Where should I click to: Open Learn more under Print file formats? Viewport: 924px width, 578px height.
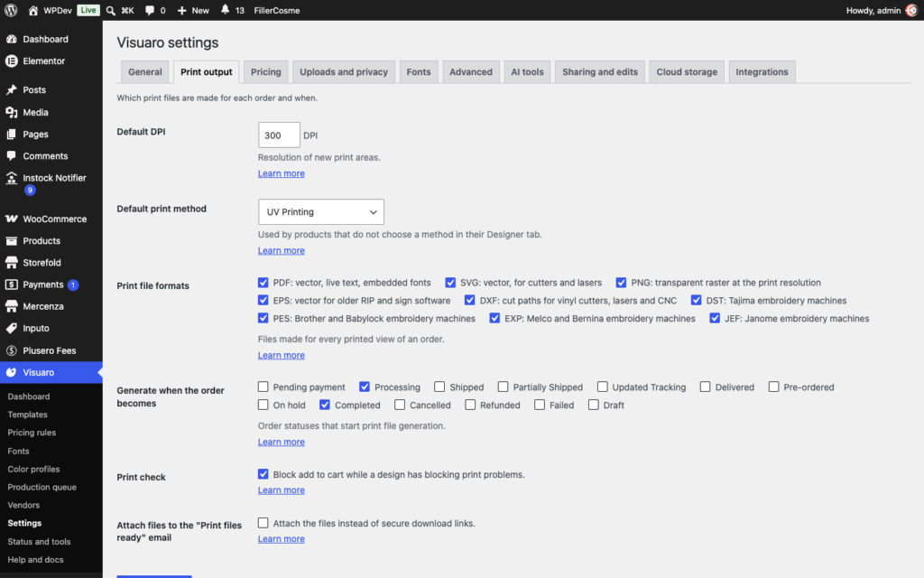[x=282, y=355]
